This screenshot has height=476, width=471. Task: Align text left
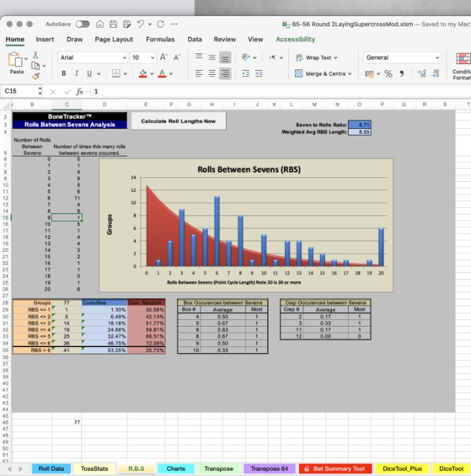(199, 73)
